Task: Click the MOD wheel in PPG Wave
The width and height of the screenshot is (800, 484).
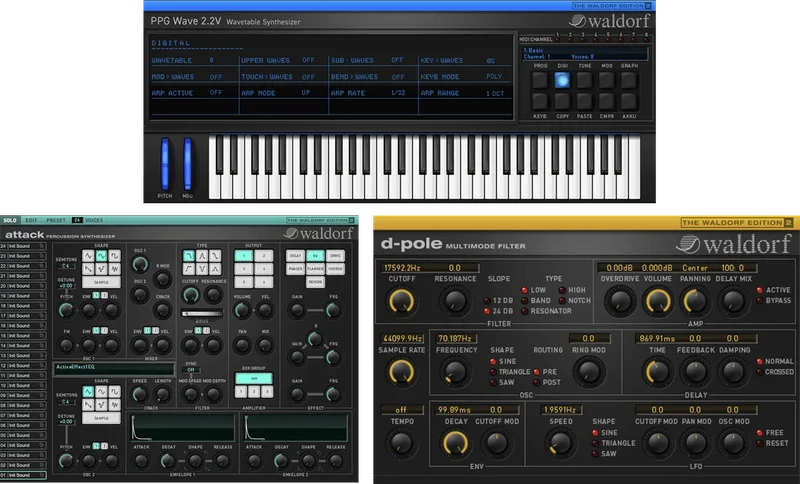Action: click(x=188, y=164)
